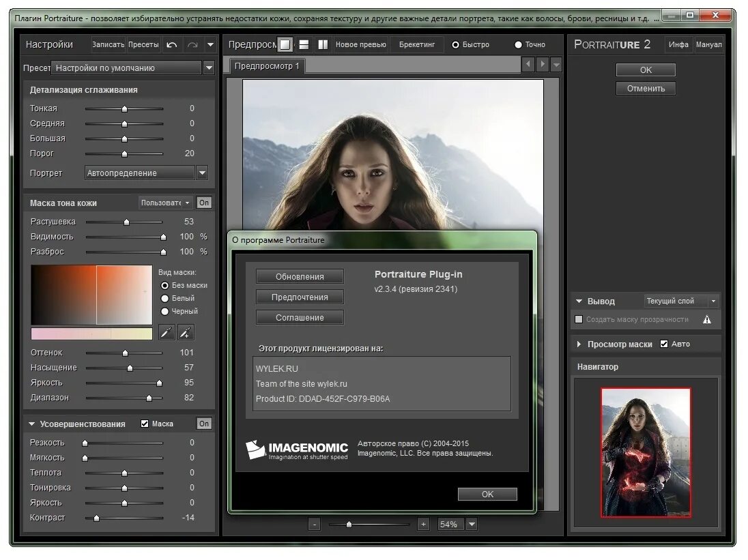
Task: Click Новое превью in preview toolbar
Action: tap(360, 45)
